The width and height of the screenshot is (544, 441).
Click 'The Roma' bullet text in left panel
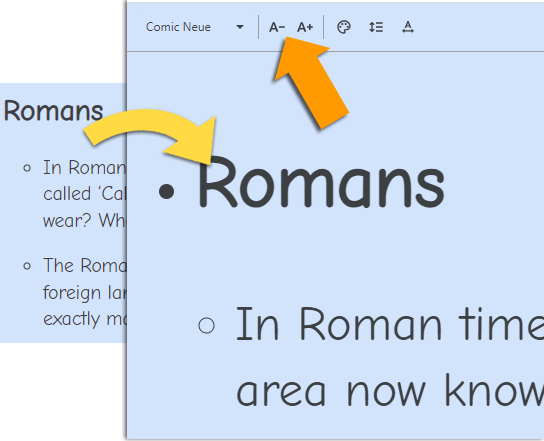pos(85,265)
